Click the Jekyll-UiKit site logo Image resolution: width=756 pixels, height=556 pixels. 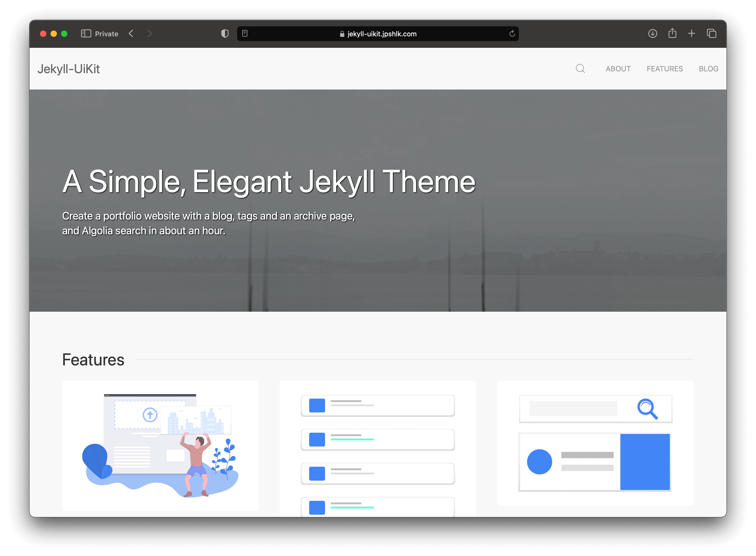click(x=69, y=69)
